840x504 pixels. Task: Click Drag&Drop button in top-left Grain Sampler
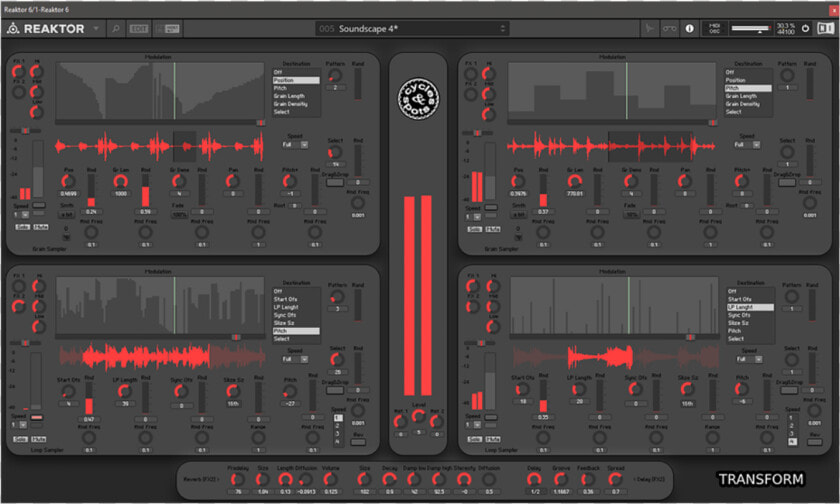(x=335, y=183)
